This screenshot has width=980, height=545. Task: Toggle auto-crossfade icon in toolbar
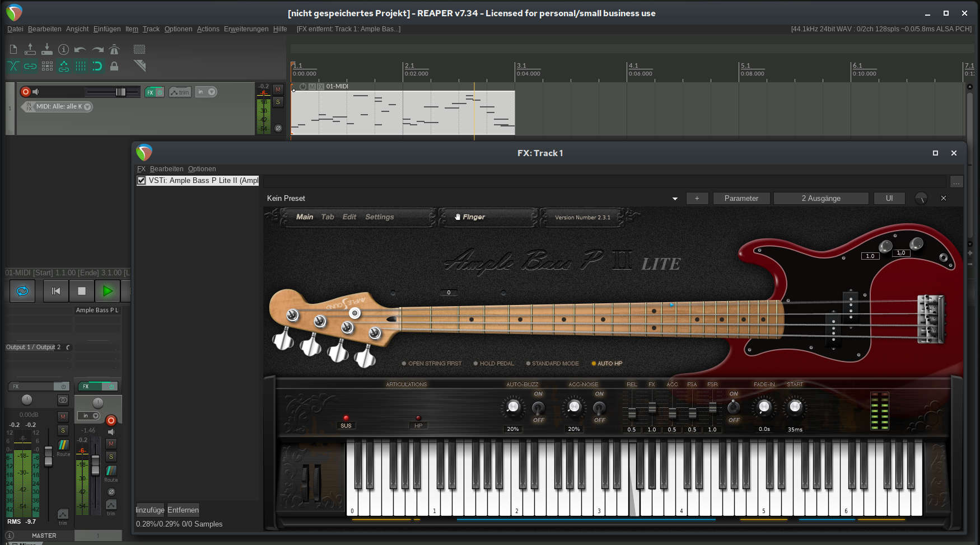pyautogui.click(x=13, y=66)
